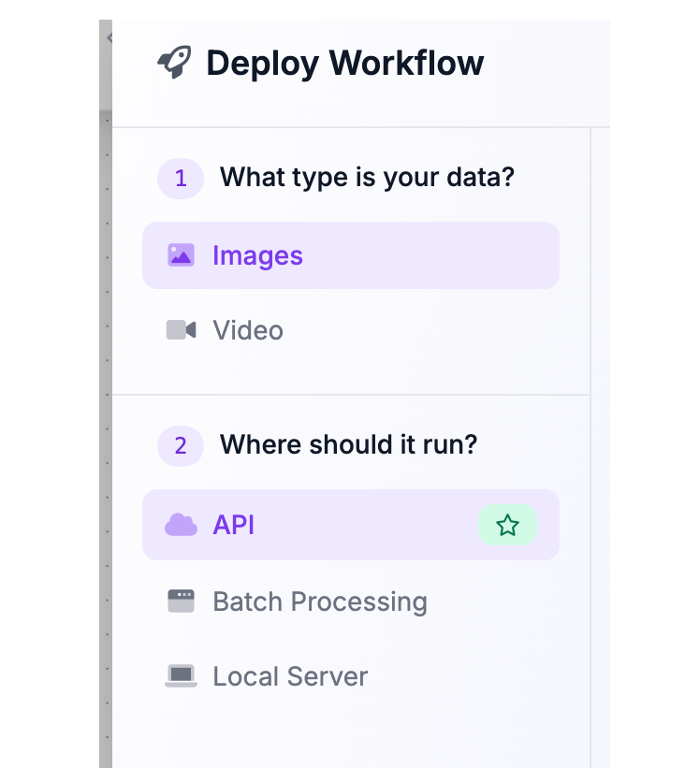This screenshot has width=700, height=782.
Task: Click the step 2 number badge
Action: point(181,445)
